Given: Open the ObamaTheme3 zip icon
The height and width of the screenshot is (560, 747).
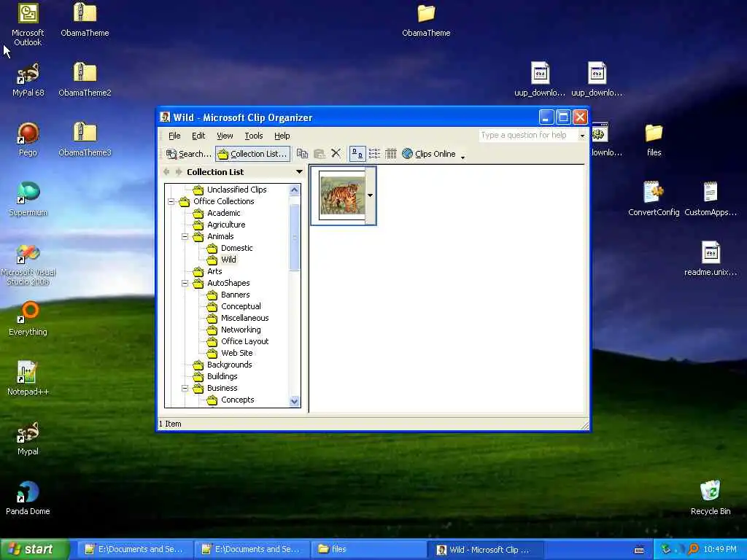Looking at the screenshot, I should coord(85,139).
